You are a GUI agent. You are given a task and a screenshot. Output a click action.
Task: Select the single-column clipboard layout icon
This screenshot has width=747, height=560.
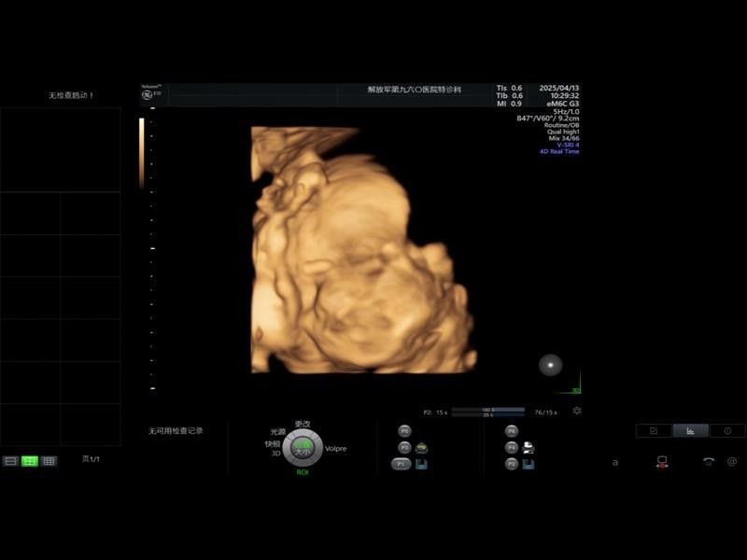click(10, 461)
